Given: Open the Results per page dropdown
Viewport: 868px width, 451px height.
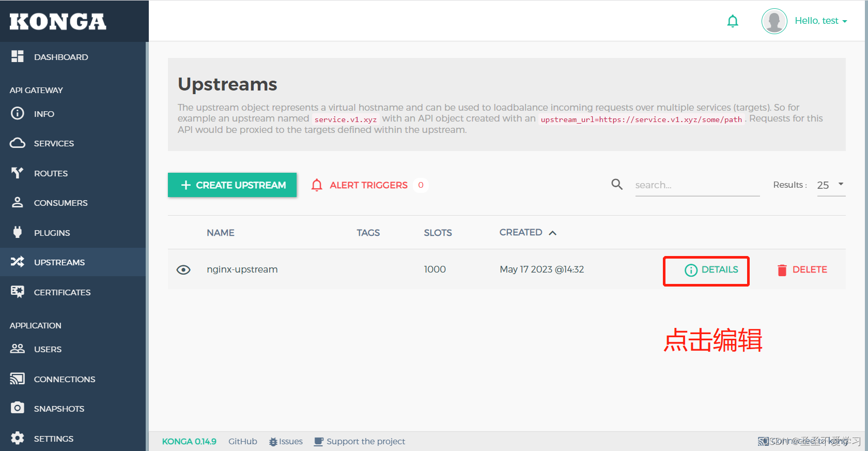Looking at the screenshot, I should click(831, 185).
